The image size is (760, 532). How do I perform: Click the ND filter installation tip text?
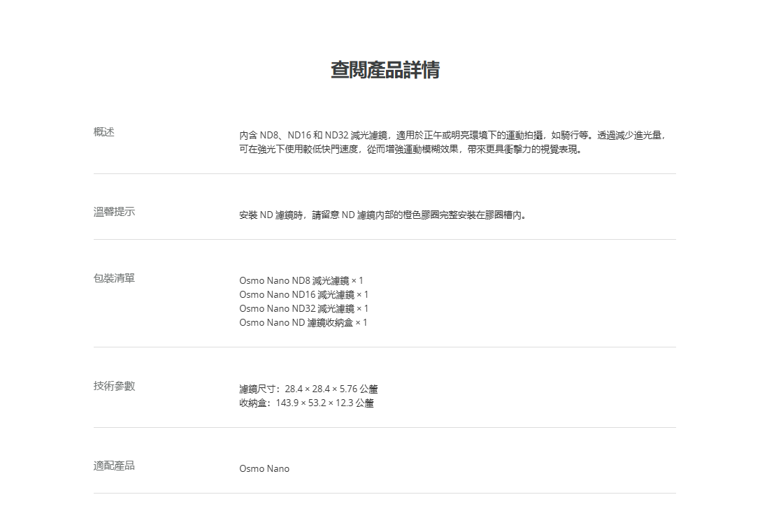(x=382, y=215)
